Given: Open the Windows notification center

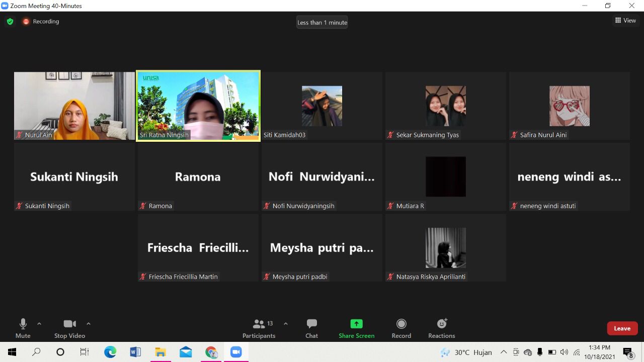Looking at the screenshot, I should click(x=628, y=352).
